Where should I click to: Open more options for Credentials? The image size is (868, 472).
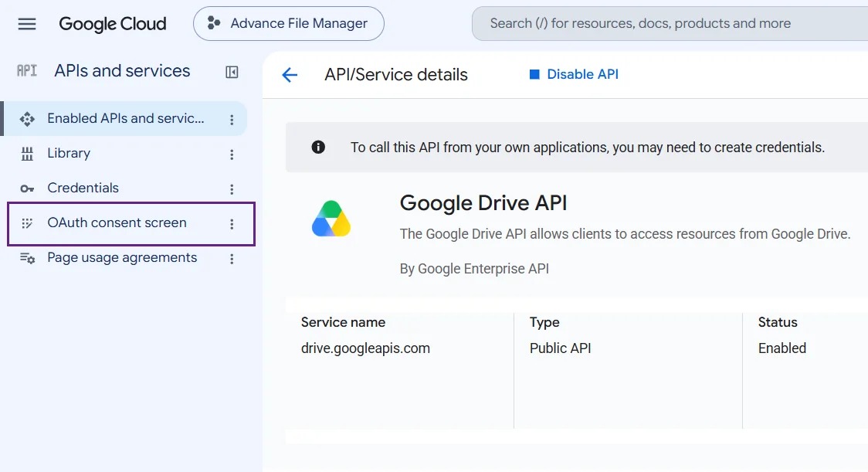(232, 189)
